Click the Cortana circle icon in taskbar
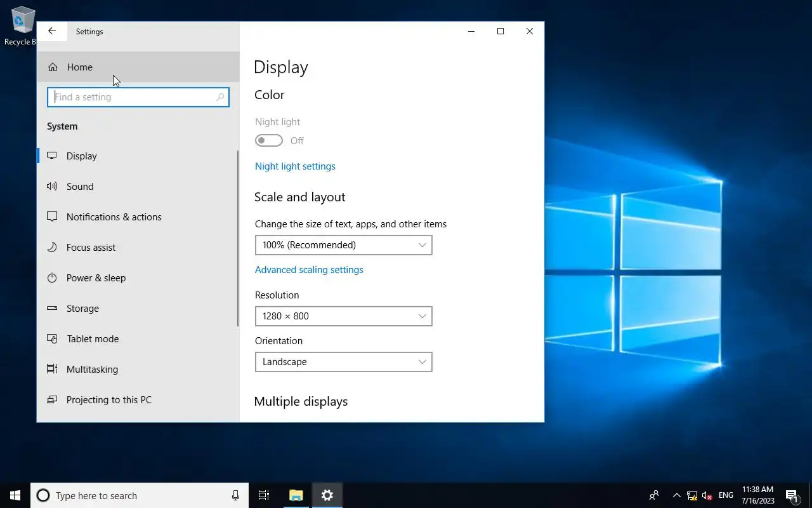 pyautogui.click(x=43, y=495)
